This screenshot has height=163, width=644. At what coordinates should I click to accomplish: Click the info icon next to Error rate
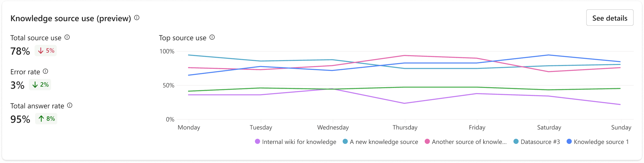[x=45, y=71]
